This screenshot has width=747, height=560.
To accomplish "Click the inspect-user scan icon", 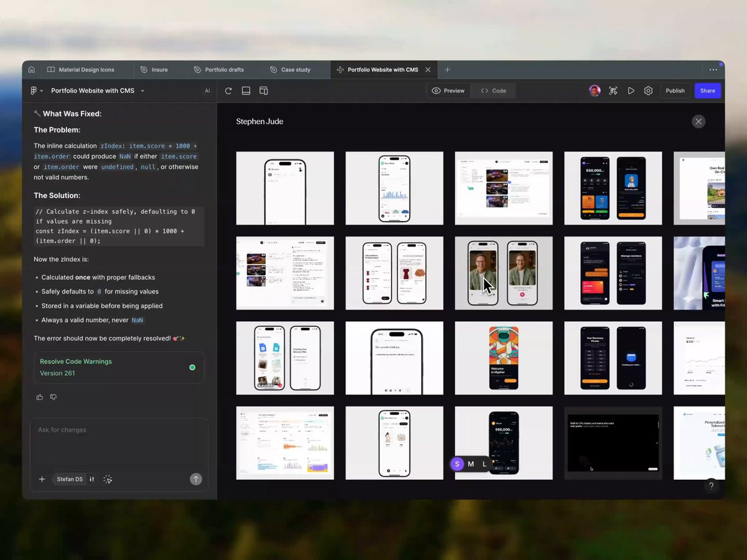I will tap(613, 91).
